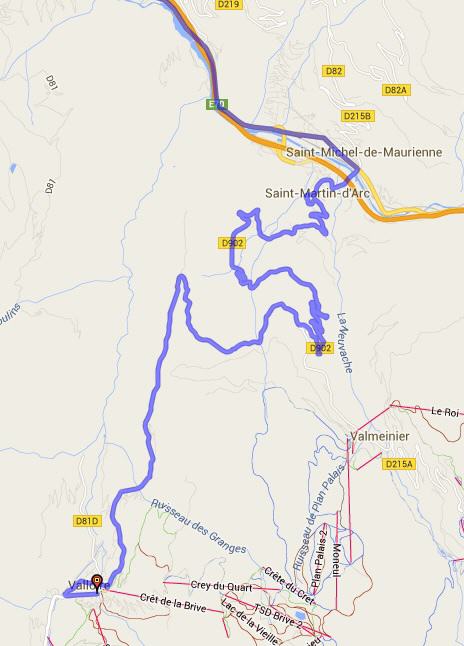Screen dimensions: 464x646
Task: Click the Valmeinier town label
Action: [380, 436]
